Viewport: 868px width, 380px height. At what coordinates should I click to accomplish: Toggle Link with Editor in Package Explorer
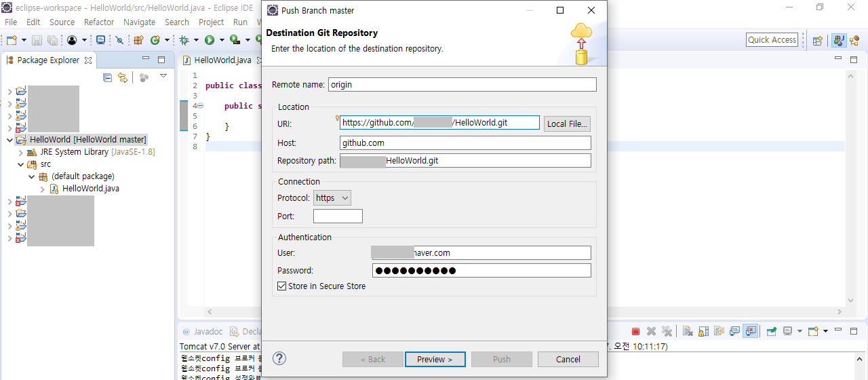coord(123,77)
